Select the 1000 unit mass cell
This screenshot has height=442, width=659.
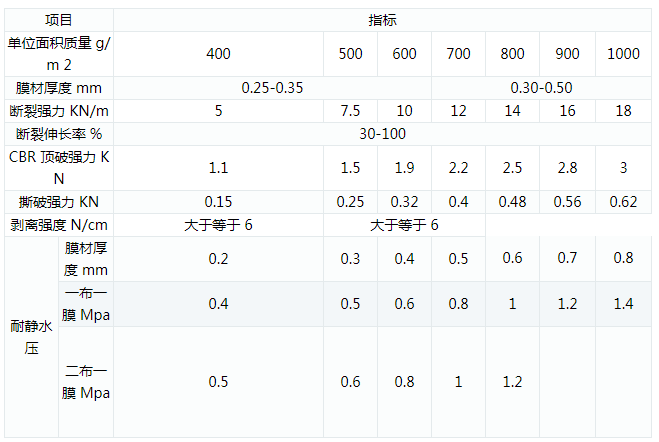[x=623, y=54]
